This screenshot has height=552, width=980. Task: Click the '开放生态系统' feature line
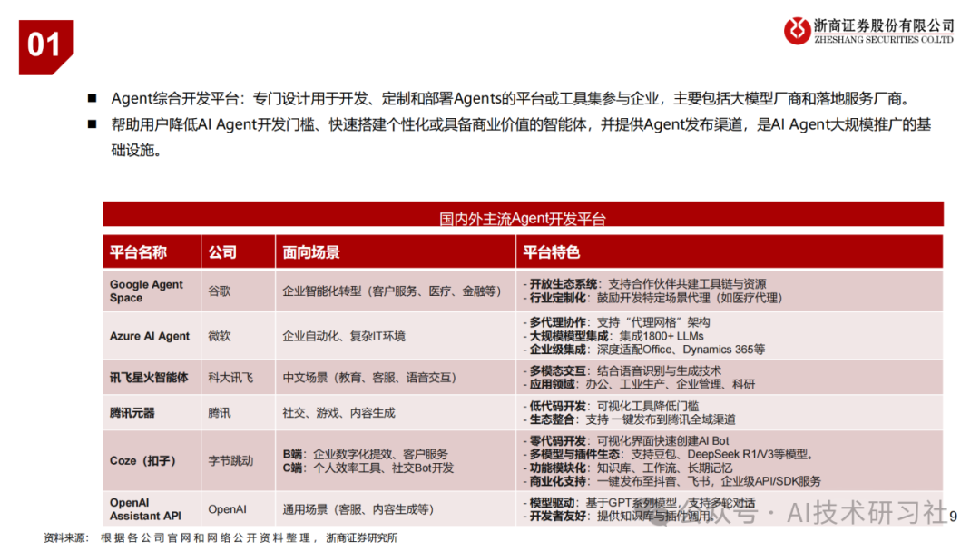tap(644, 284)
